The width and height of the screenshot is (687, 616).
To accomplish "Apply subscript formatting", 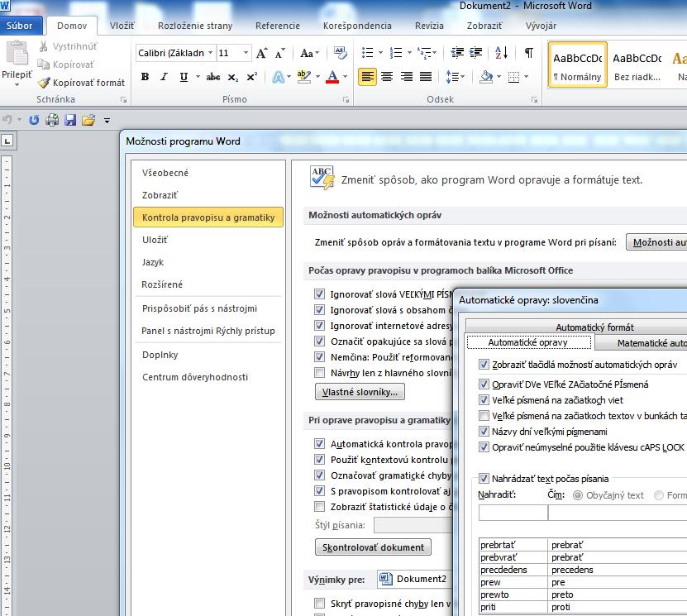I will 232,77.
